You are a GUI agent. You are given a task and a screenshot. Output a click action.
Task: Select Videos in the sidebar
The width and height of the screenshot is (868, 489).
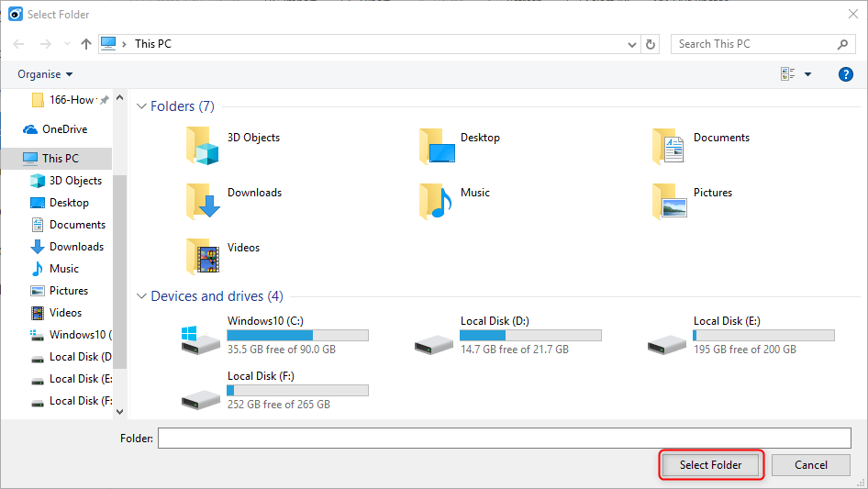coord(56,313)
